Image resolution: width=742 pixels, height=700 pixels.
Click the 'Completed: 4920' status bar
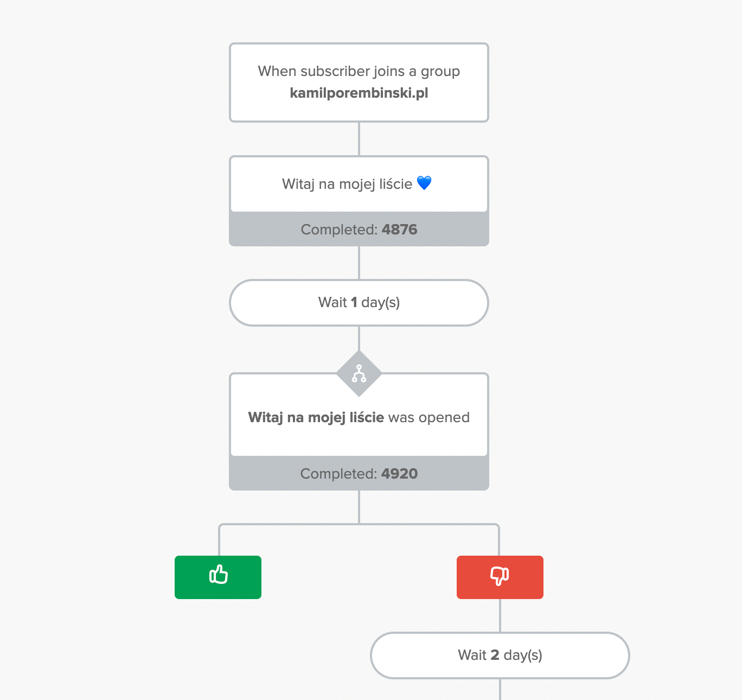tap(359, 473)
